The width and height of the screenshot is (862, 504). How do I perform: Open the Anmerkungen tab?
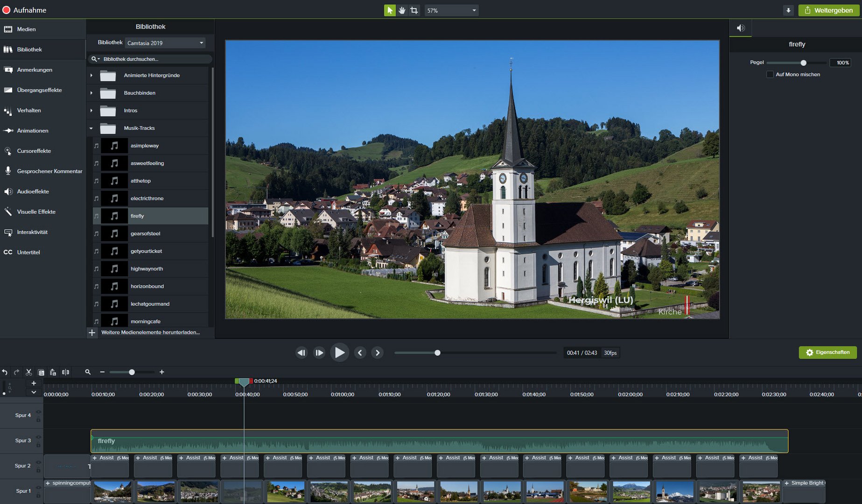click(42, 70)
